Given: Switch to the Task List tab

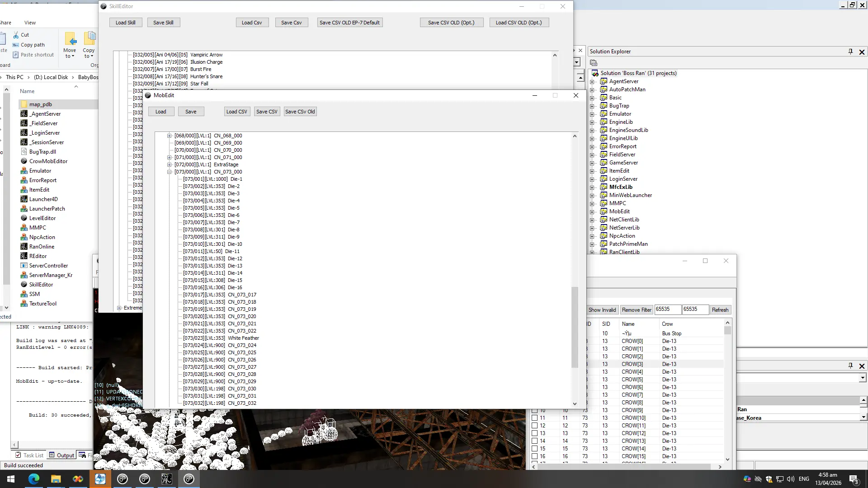Looking at the screenshot, I should point(29,455).
